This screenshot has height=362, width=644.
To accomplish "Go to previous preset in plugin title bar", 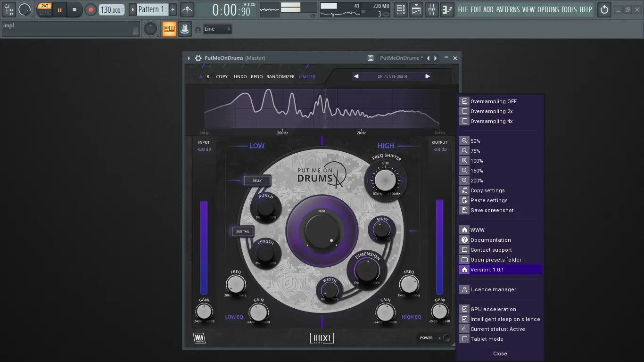I will click(x=428, y=58).
